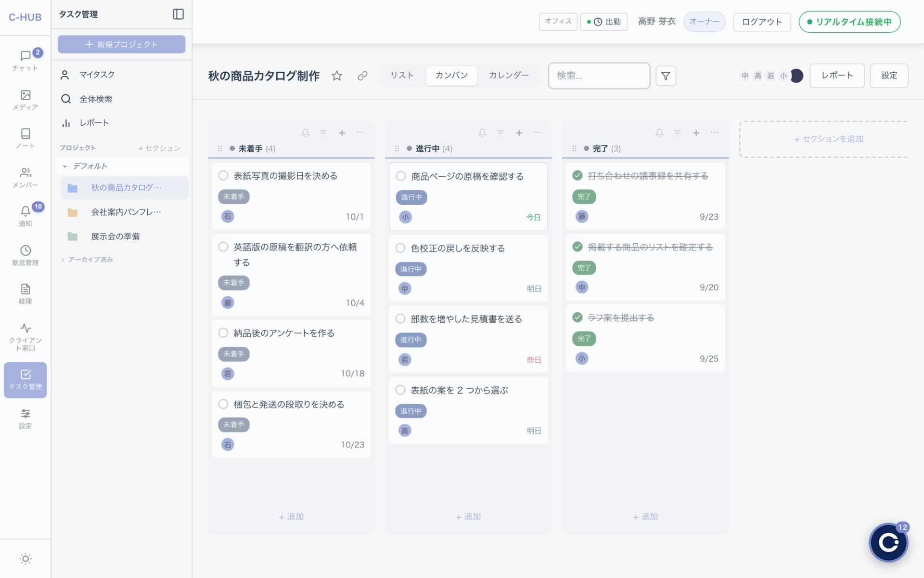Open the メンバー sidebar icon
This screenshot has width=924, height=578.
26,177
